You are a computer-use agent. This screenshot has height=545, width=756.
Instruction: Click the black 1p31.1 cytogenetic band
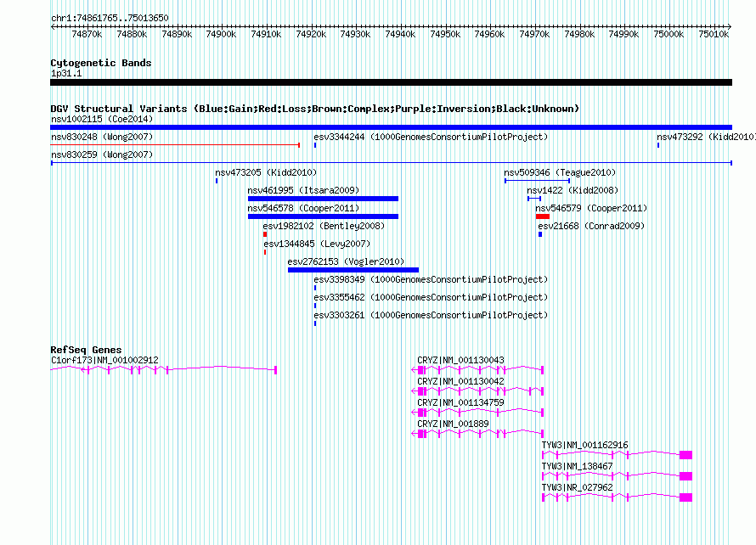pos(391,82)
